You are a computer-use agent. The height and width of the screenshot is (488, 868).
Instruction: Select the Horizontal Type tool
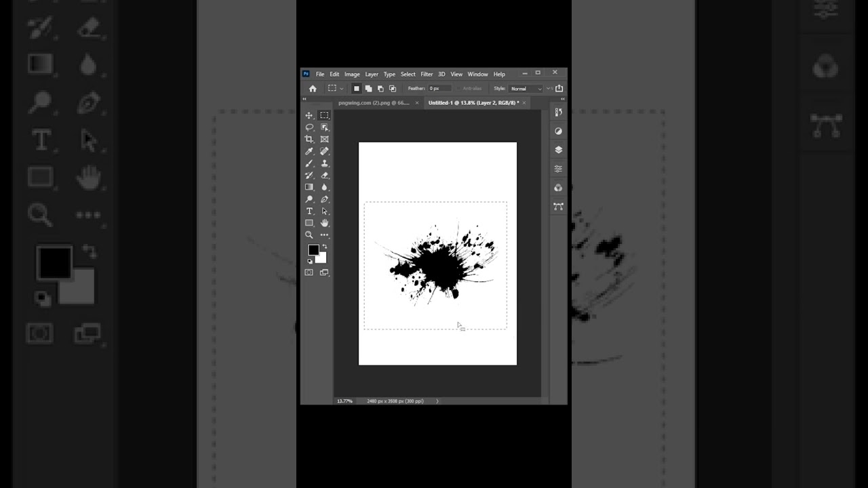pyautogui.click(x=309, y=211)
